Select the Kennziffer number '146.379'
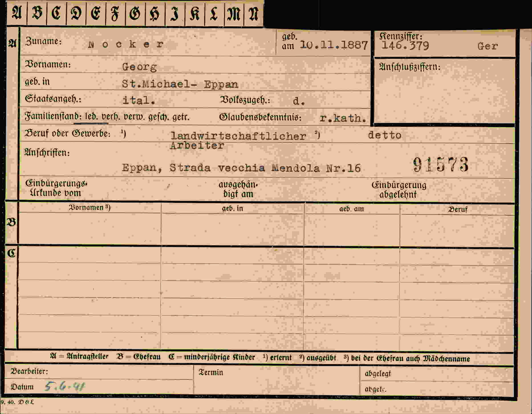This screenshot has width=532, height=414. [405, 46]
